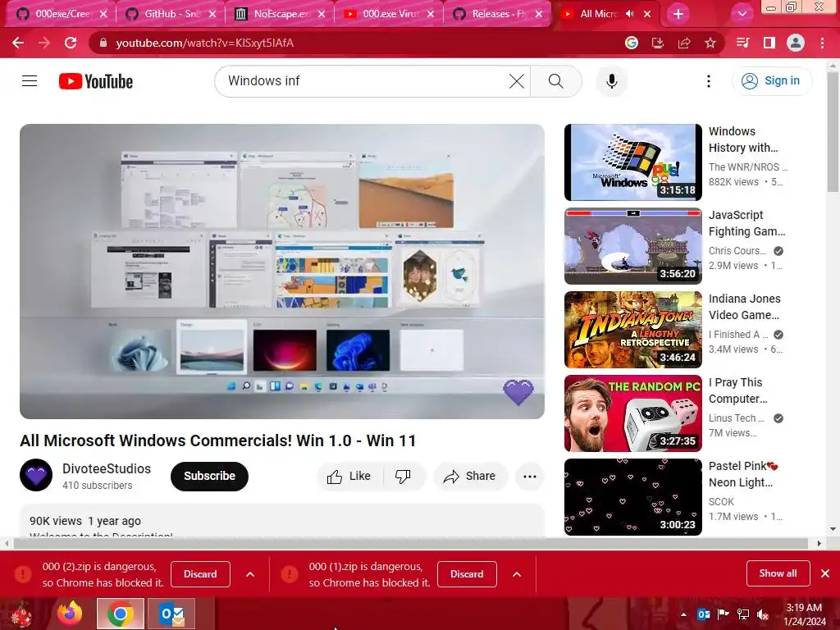840x630 pixels.
Task: Close the downloads bar
Action: point(825,573)
